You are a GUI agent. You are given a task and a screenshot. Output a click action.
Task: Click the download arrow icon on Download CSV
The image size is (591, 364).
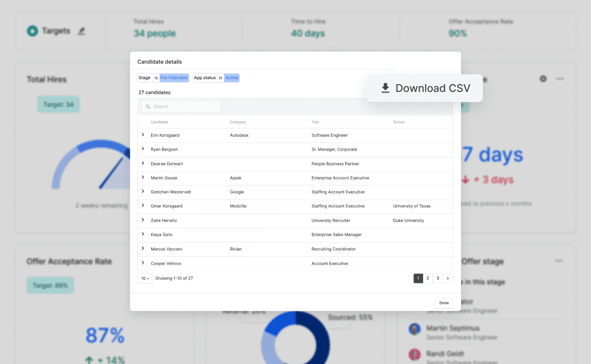(385, 88)
